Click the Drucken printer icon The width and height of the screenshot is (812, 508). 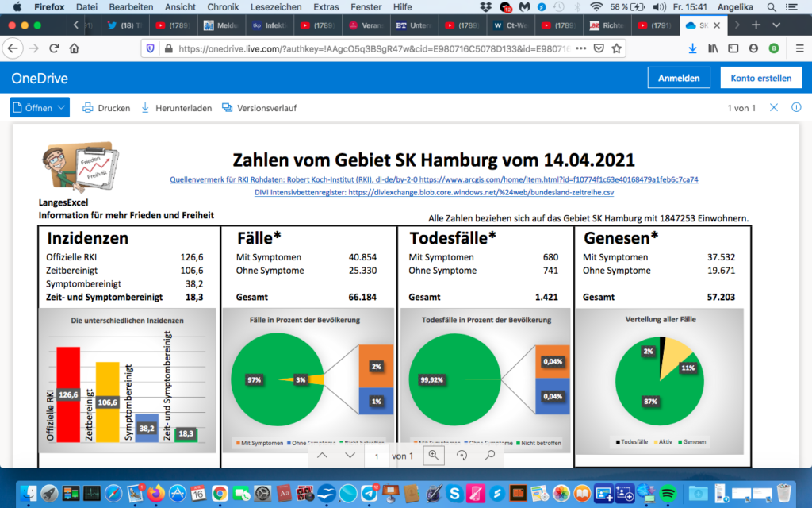point(88,108)
